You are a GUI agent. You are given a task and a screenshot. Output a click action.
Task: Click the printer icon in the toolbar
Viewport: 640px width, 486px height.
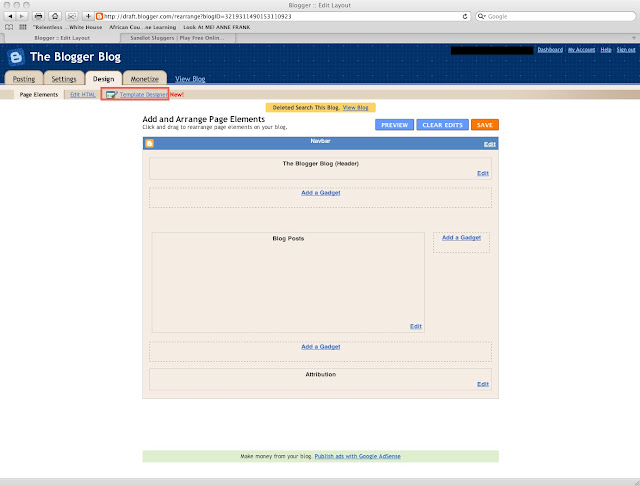click(x=38, y=16)
